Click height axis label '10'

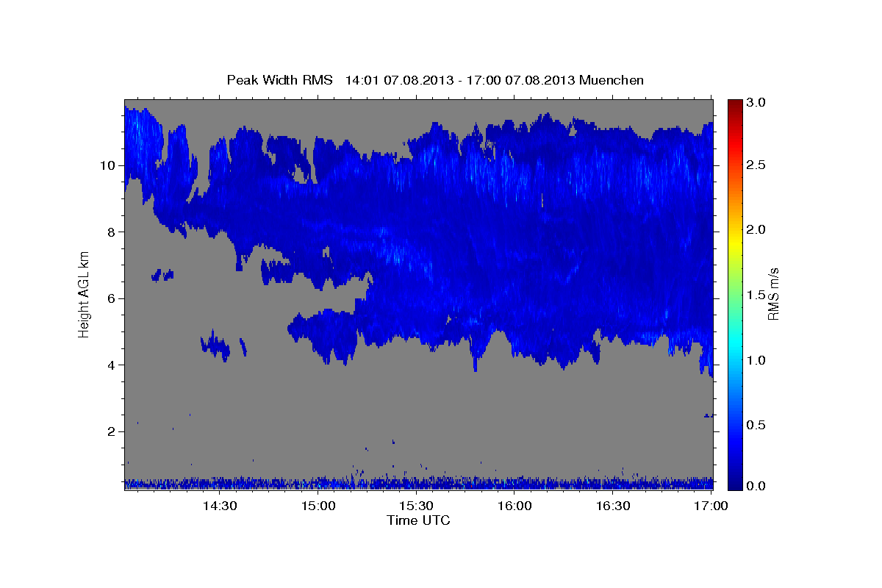coord(108,165)
